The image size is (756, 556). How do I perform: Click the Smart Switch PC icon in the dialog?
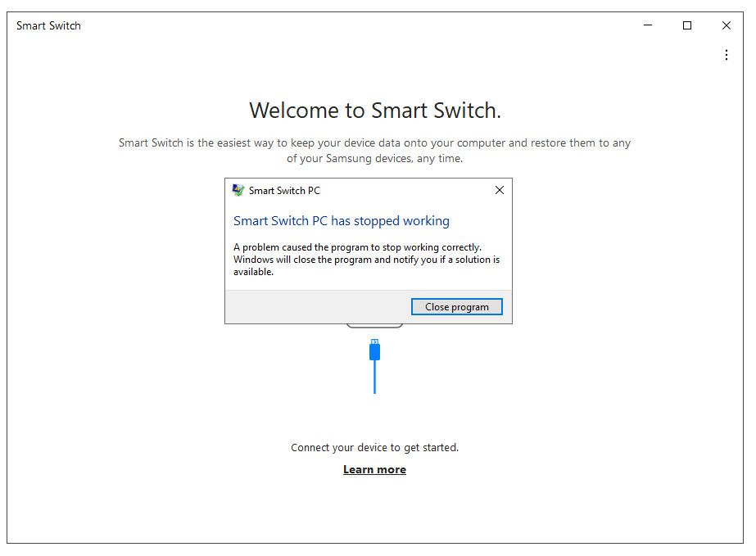pyautogui.click(x=238, y=189)
